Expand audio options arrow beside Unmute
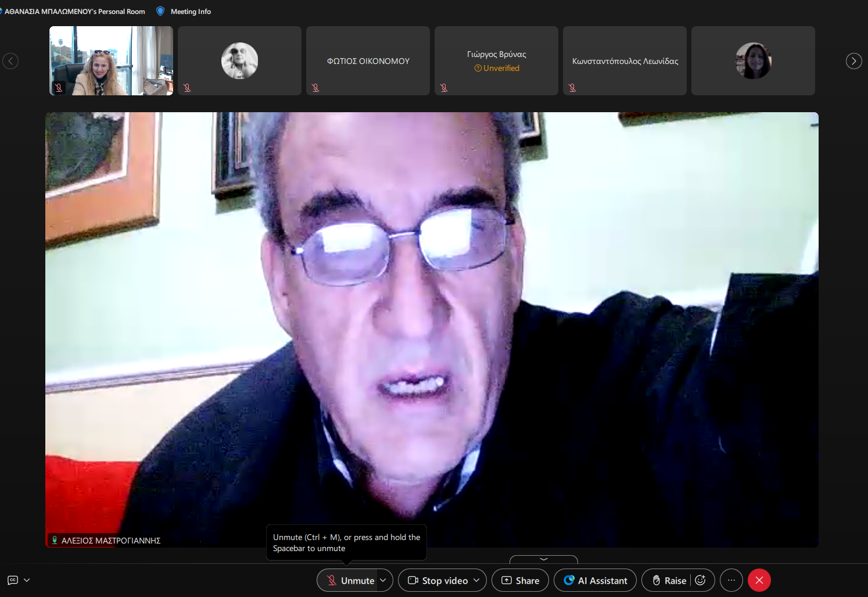868x597 pixels. click(x=383, y=580)
